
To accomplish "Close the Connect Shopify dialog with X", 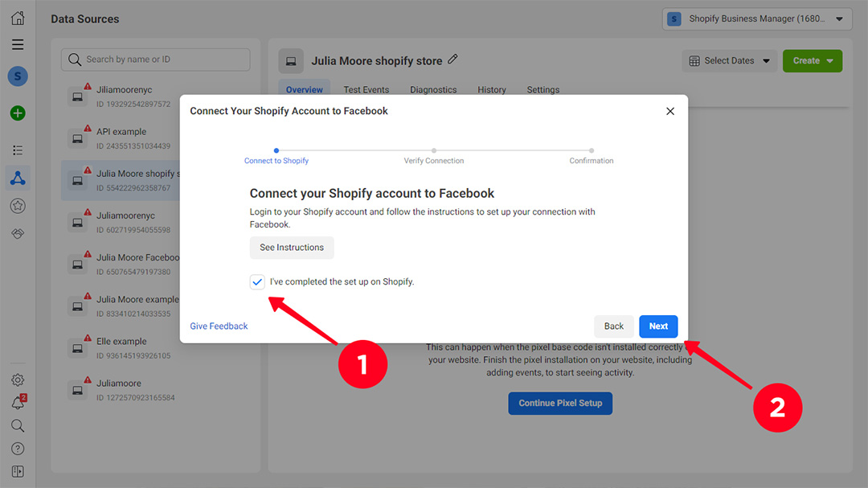I will click(x=669, y=111).
